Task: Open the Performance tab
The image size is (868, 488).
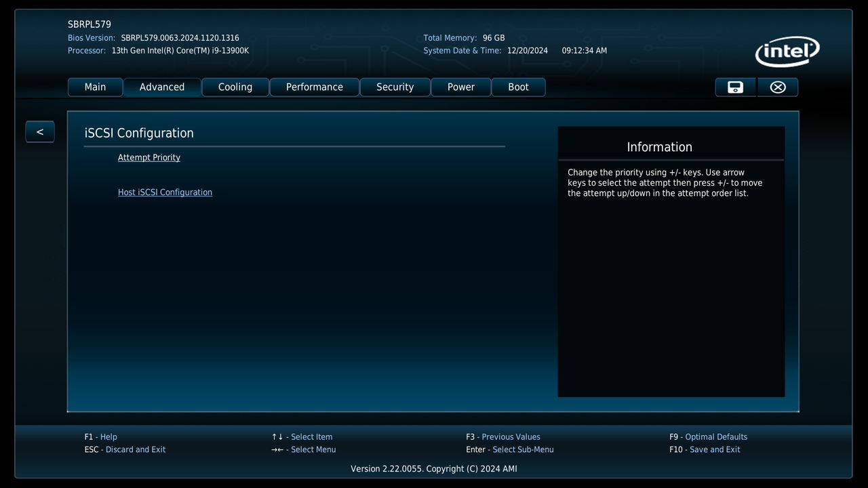Action: coord(315,87)
